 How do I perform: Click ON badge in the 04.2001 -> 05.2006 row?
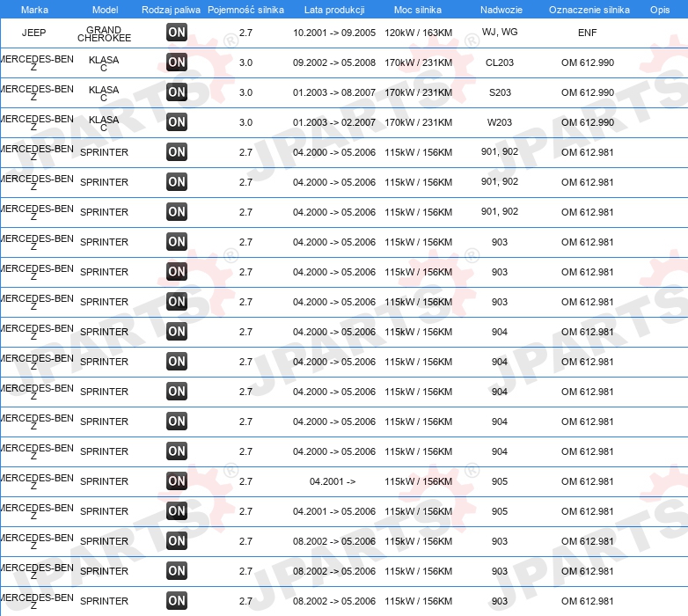click(177, 510)
